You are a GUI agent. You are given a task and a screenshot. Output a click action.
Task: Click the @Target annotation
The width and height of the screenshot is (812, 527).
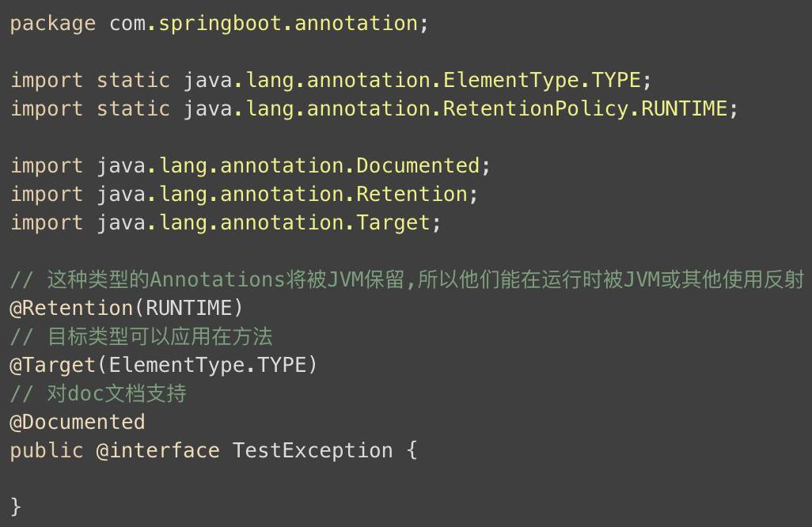(52, 366)
